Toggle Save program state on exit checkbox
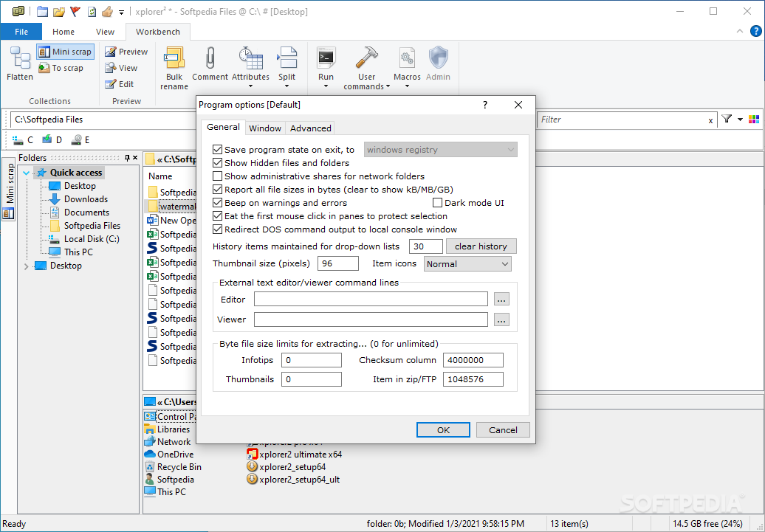The image size is (765, 532). 218,150
